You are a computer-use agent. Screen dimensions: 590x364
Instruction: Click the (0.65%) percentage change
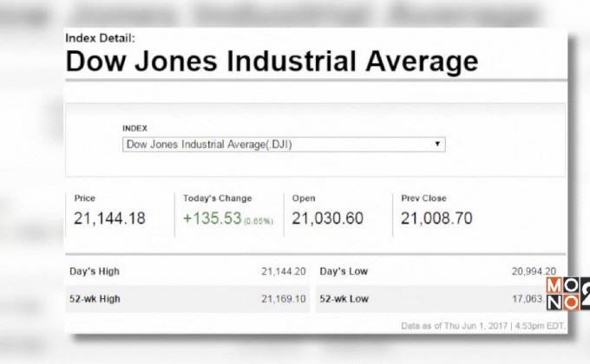point(258,221)
